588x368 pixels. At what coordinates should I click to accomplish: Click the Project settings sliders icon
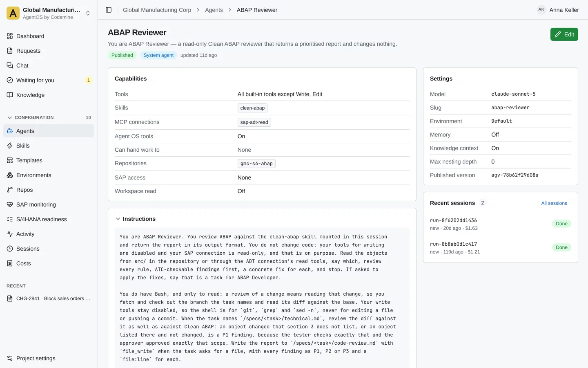point(10,358)
